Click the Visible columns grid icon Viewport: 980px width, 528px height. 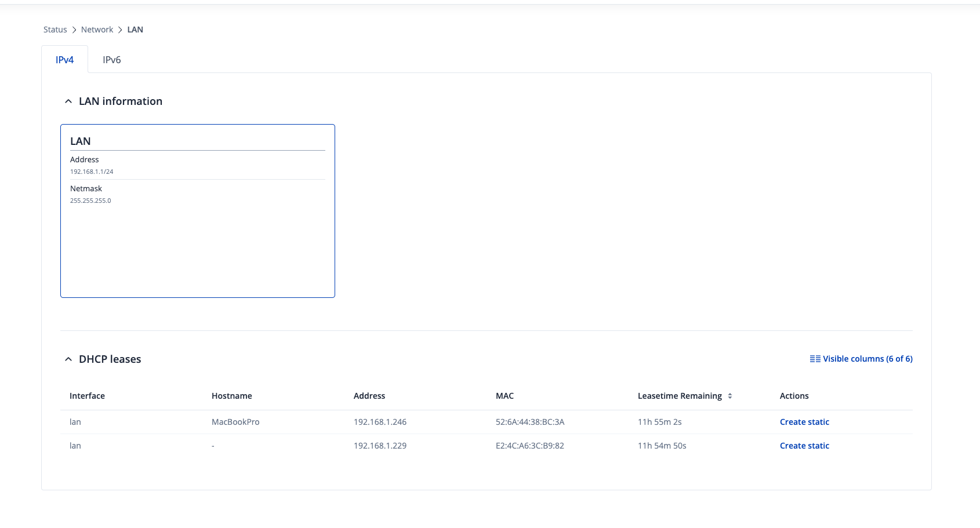(x=815, y=359)
